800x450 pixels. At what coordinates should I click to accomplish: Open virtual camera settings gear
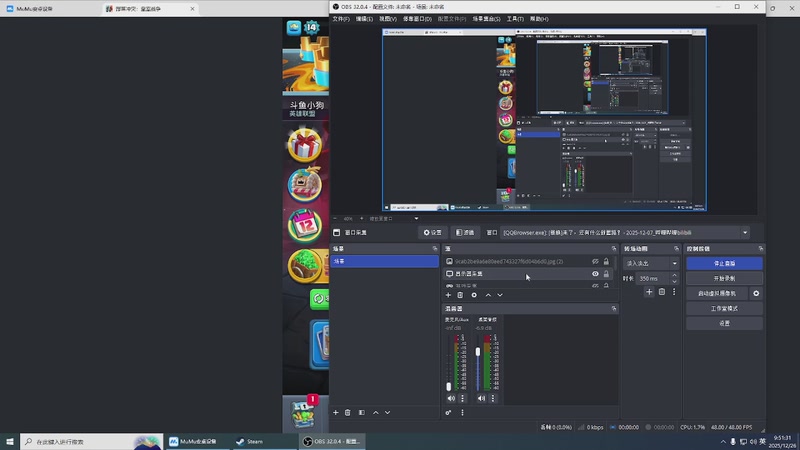tap(756, 293)
